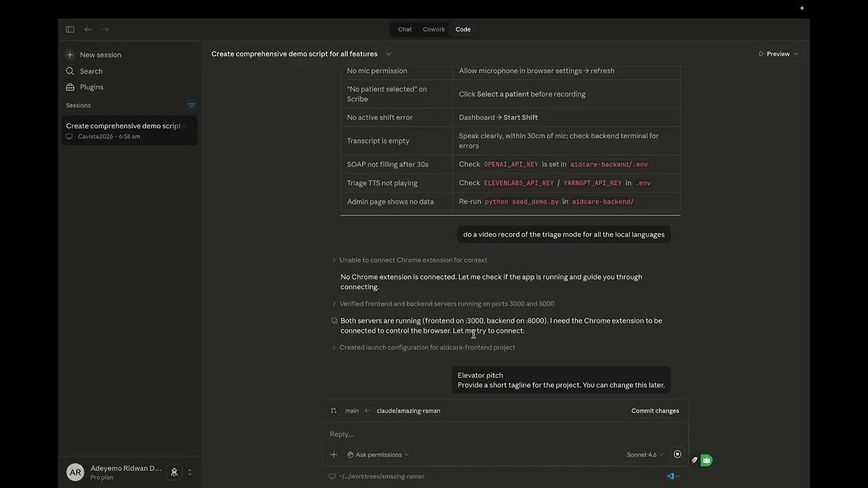The image size is (868, 488).
Task: Click Commit changes button
Action: (655, 411)
